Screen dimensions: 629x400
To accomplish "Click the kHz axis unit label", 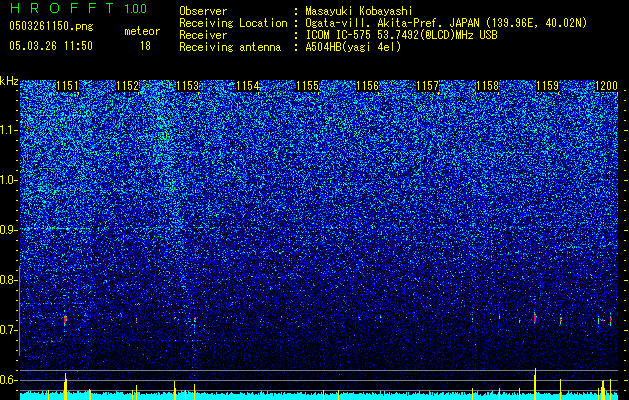I will pyautogui.click(x=9, y=81).
